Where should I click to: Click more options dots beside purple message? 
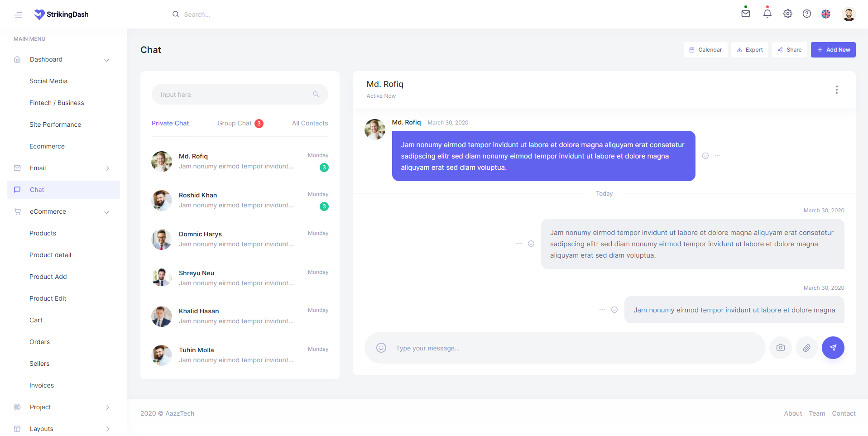click(718, 156)
